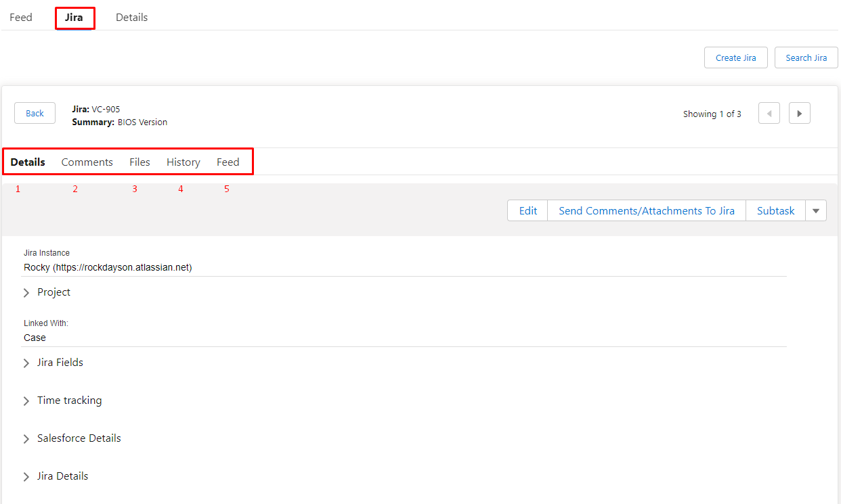Select the bold Details sub-tab
The height and width of the screenshot is (504, 841).
(x=28, y=162)
